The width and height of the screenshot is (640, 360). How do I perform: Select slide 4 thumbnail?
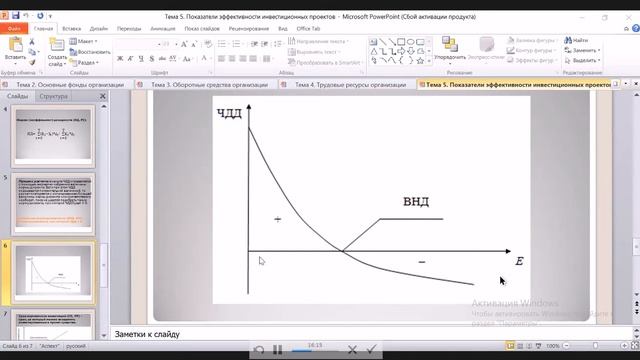click(x=53, y=136)
